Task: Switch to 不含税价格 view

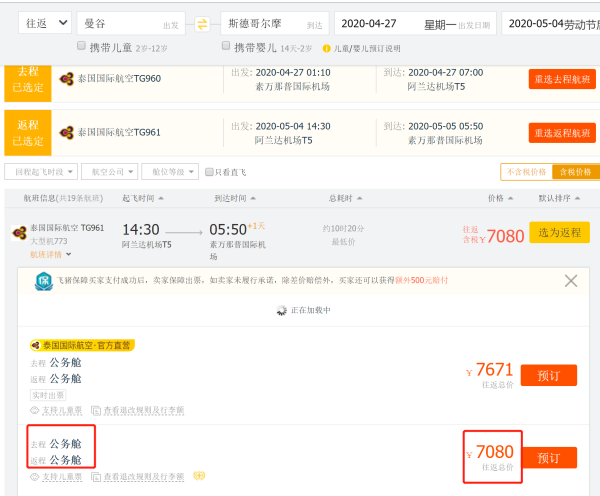Action: [x=526, y=172]
